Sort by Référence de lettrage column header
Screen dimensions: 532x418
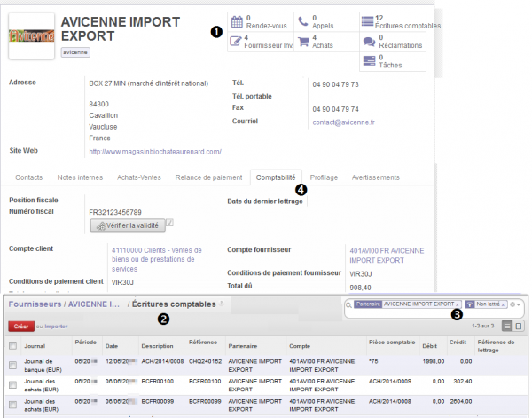pyautogui.click(x=496, y=346)
